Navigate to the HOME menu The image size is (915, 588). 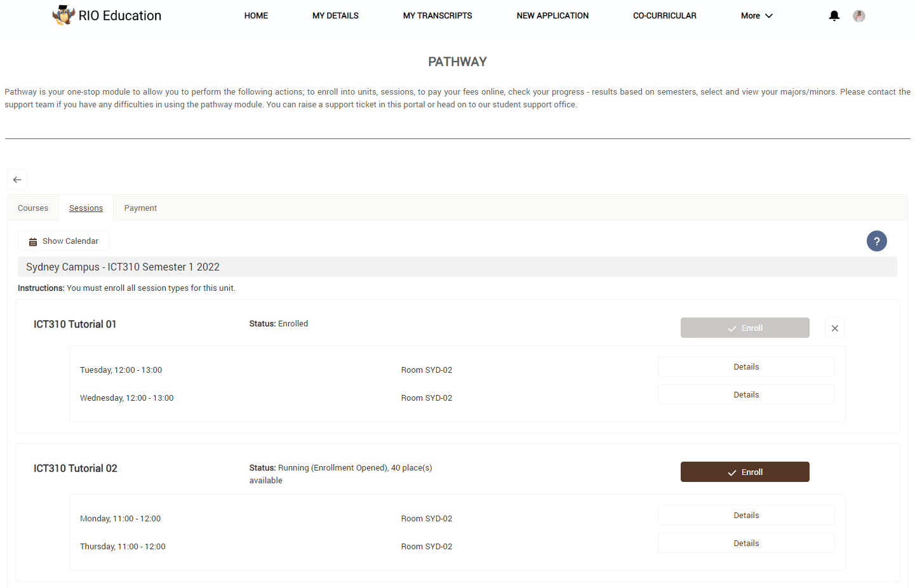click(256, 16)
